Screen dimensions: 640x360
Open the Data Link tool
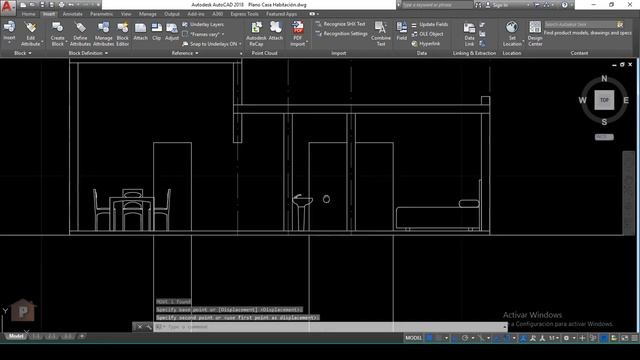tap(469, 33)
